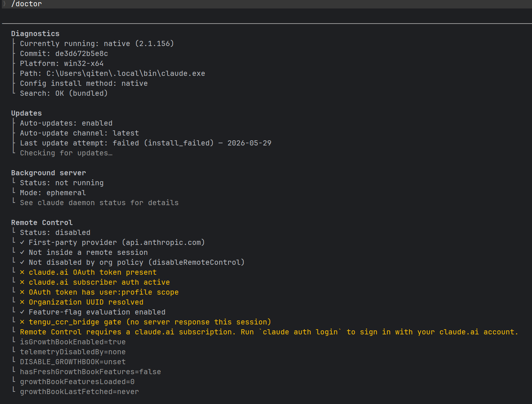Click check mark beside 'Not disabled by org policy'
Screen dimensions: 532x404
point(22,262)
